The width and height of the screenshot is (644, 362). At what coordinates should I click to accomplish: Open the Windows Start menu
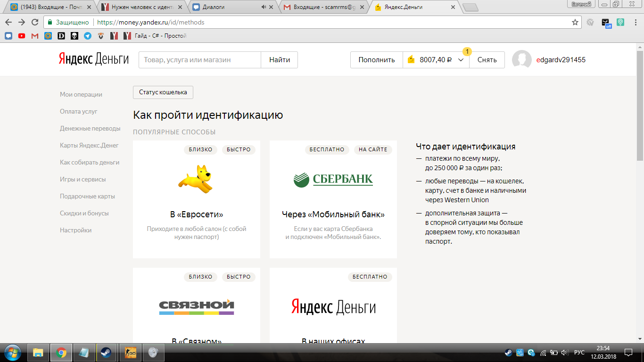click(x=12, y=353)
